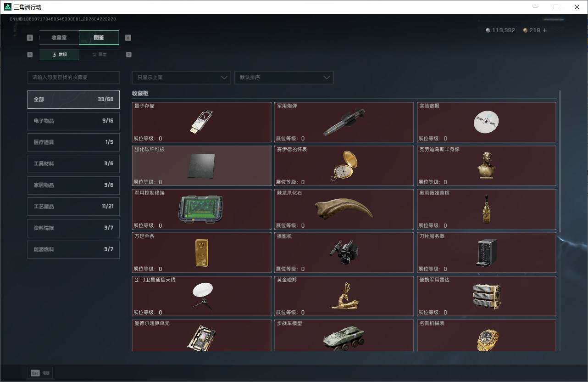The width and height of the screenshot is (588, 382).
Task: Filter by 家居物品 category
Action: coord(73,185)
